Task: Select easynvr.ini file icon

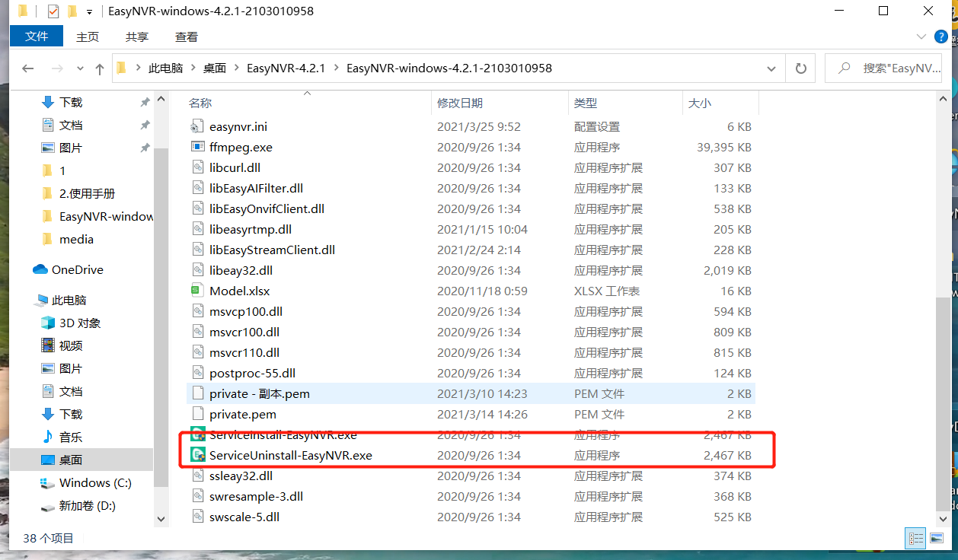Action: click(x=197, y=126)
